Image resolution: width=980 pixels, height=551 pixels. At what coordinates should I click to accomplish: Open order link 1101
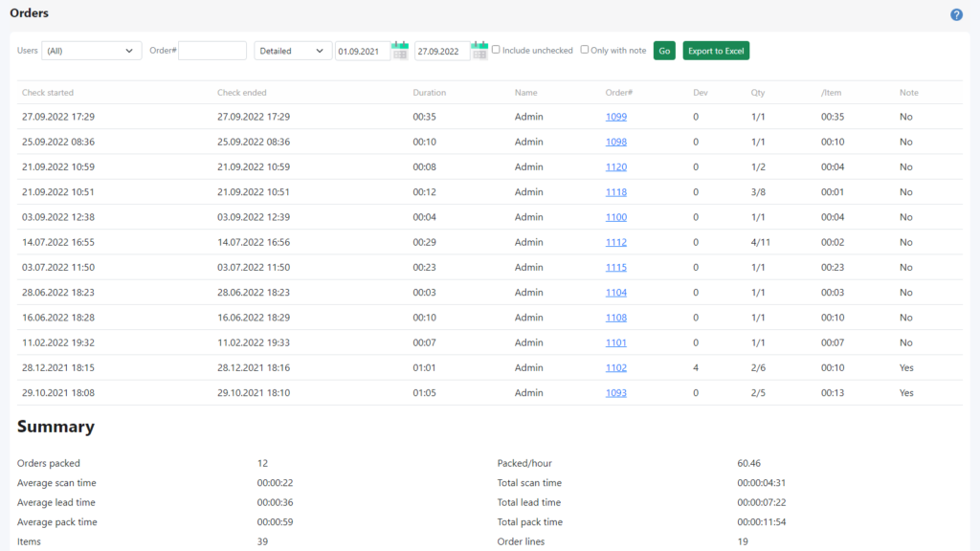click(x=615, y=342)
